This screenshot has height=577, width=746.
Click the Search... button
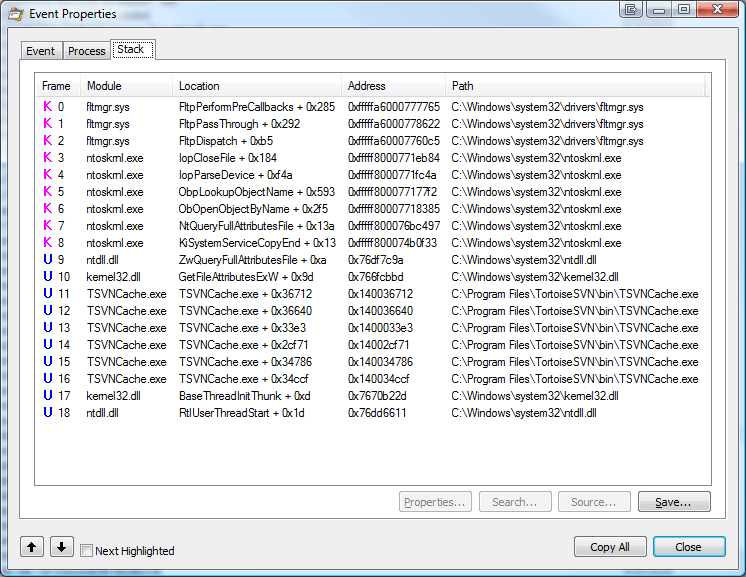pos(515,502)
